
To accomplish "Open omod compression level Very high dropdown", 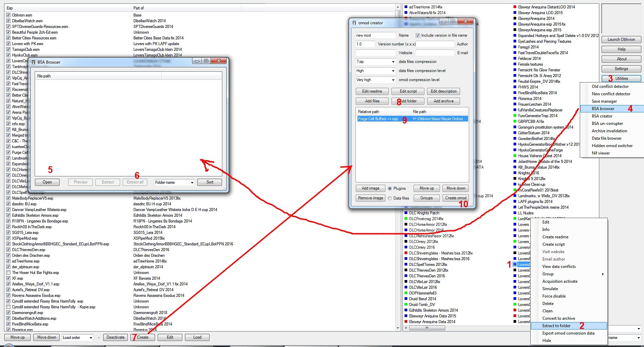I will [393, 80].
